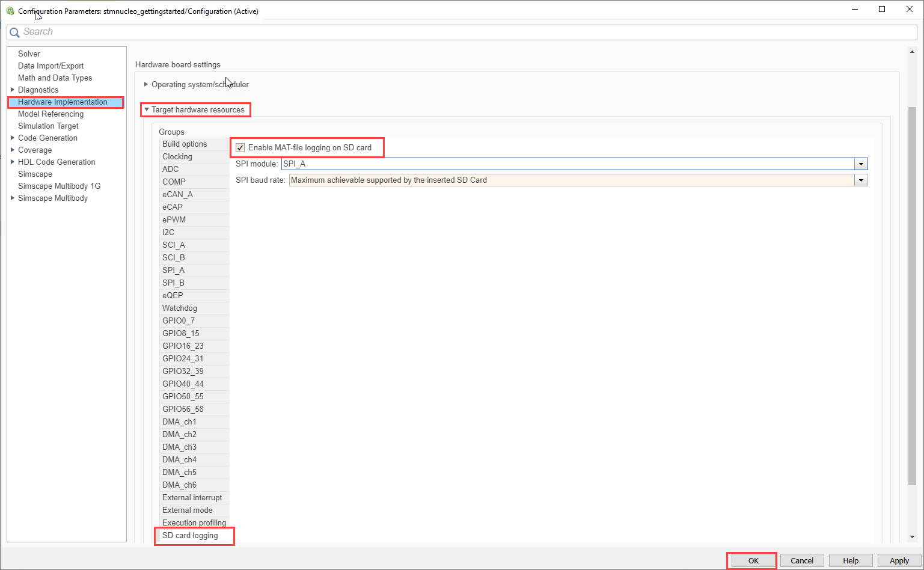Uncheck Enable MAT-file logging on SD card

pos(240,148)
